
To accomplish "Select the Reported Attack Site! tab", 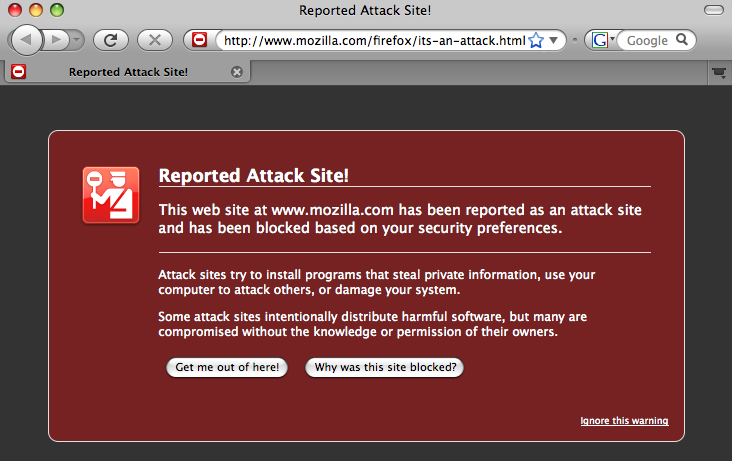I will click(x=128, y=72).
